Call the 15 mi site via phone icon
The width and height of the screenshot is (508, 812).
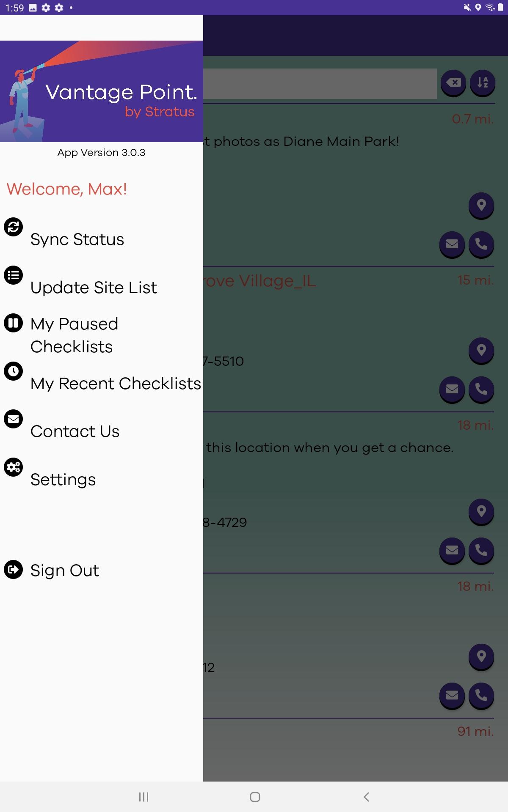pos(481,389)
